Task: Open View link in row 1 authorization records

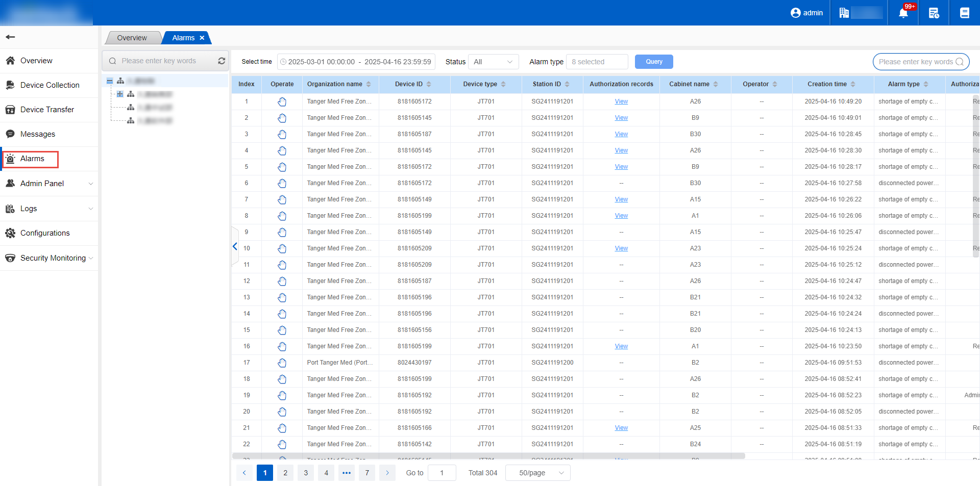Action: pos(621,101)
